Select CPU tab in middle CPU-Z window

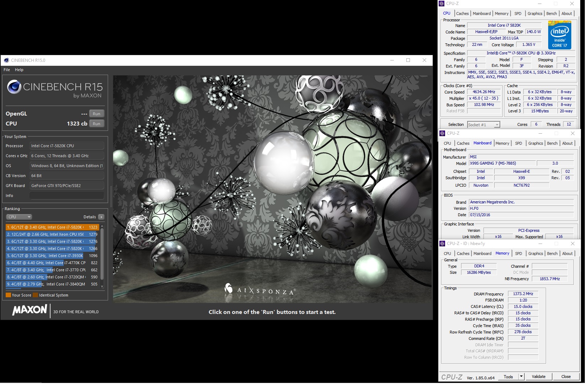(447, 143)
